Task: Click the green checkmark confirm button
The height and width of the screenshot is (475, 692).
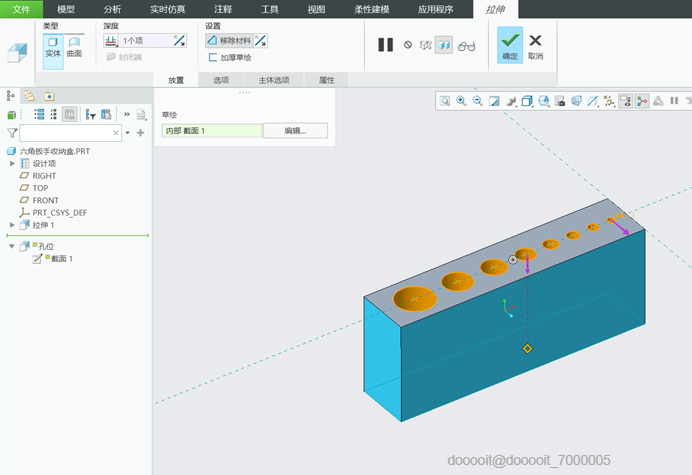Action: point(510,42)
